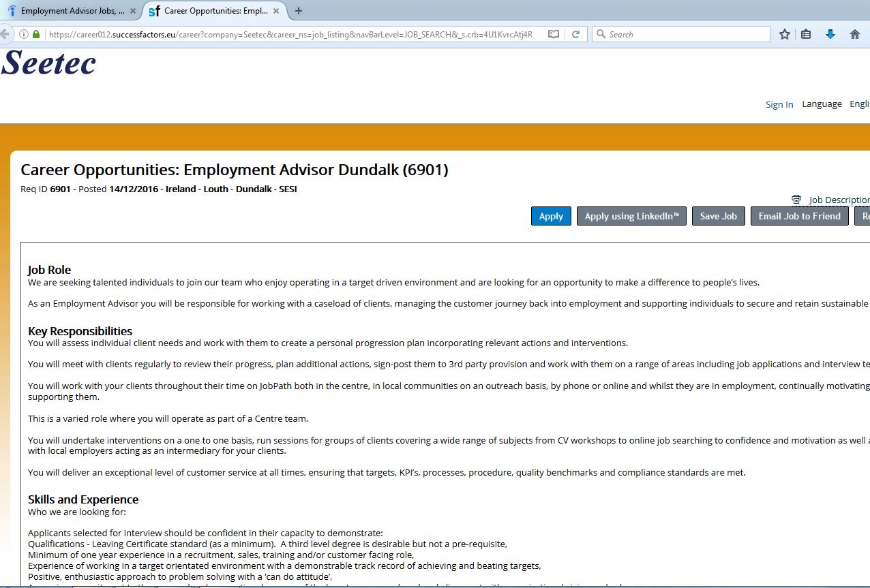
Task: Click the page title Employment Advisor Dundalk
Action: tap(235, 170)
